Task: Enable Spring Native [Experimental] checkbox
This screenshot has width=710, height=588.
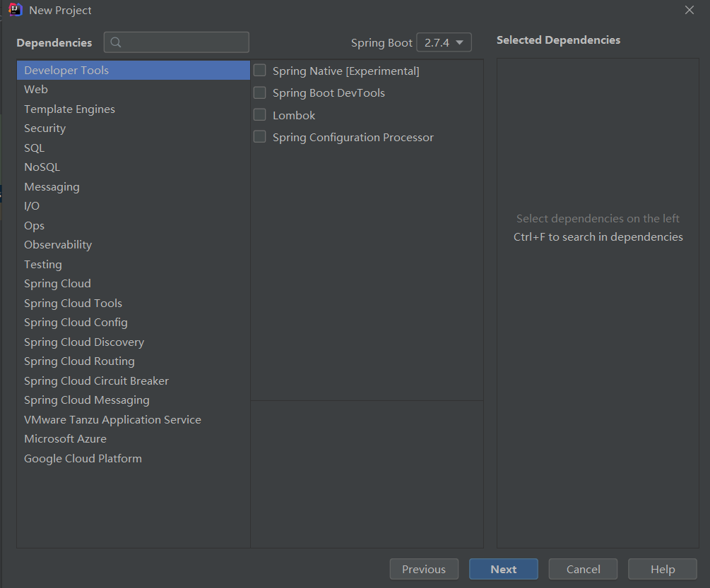Action: (x=259, y=71)
